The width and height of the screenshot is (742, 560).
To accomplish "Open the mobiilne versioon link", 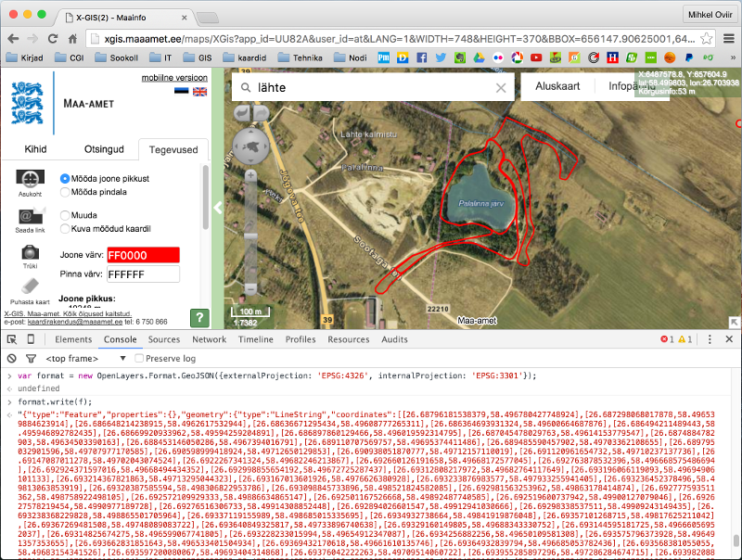I will 174,78.
